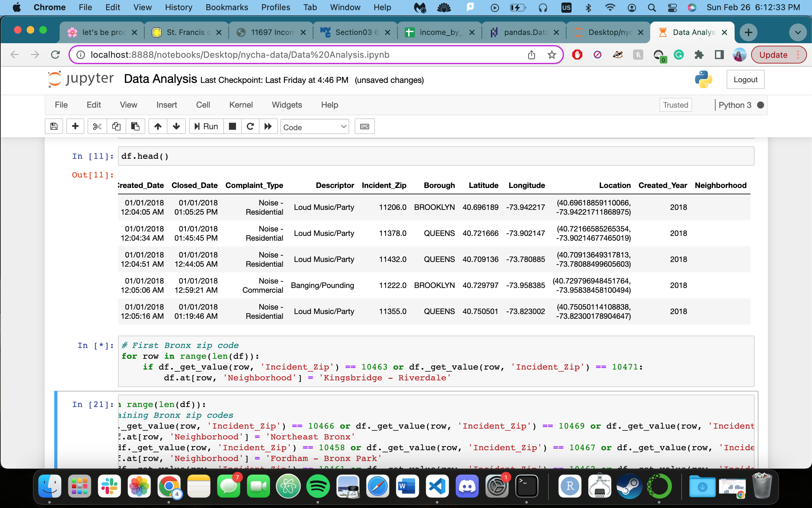Click the df.head() code cell

[x=436, y=156]
